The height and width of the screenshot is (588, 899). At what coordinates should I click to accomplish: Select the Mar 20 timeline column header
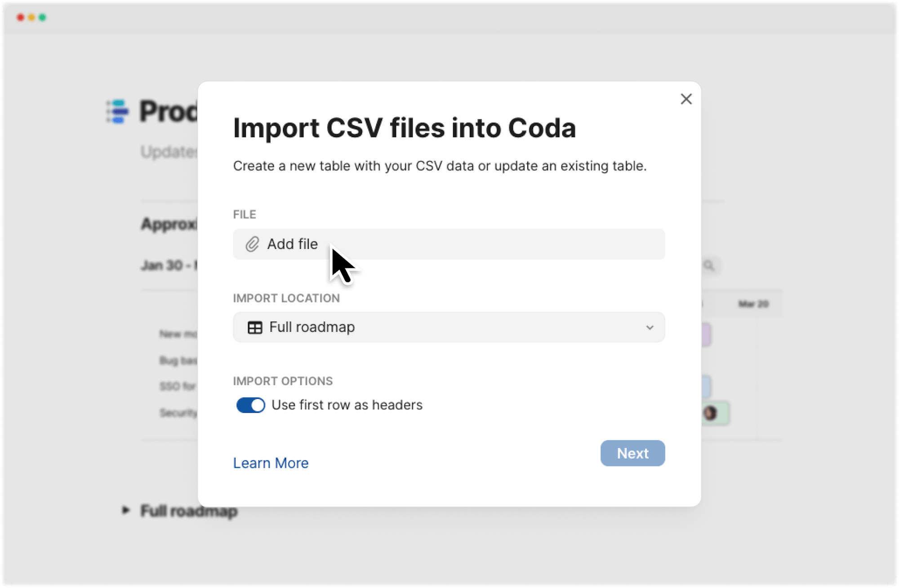pos(753,304)
